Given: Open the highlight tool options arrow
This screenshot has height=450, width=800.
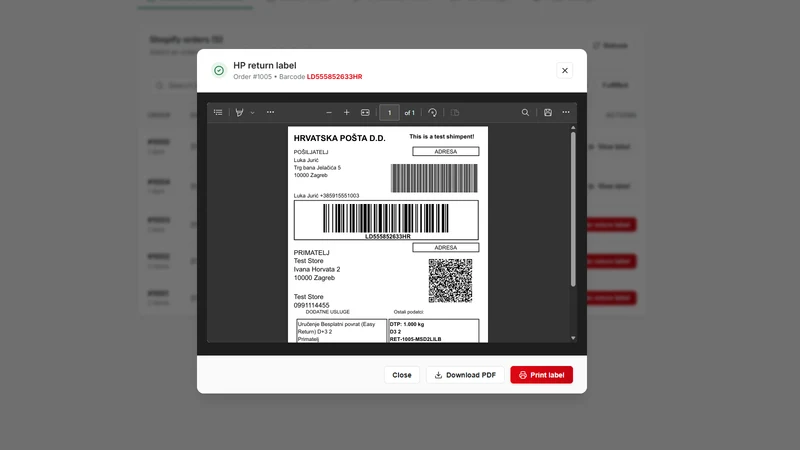Looking at the screenshot, I should click(x=253, y=113).
